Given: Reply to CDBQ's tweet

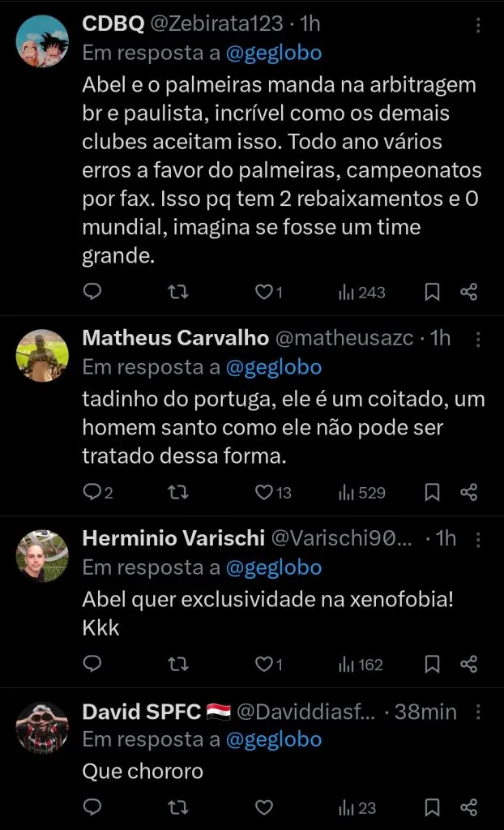Looking at the screenshot, I should tap(93, 292).
